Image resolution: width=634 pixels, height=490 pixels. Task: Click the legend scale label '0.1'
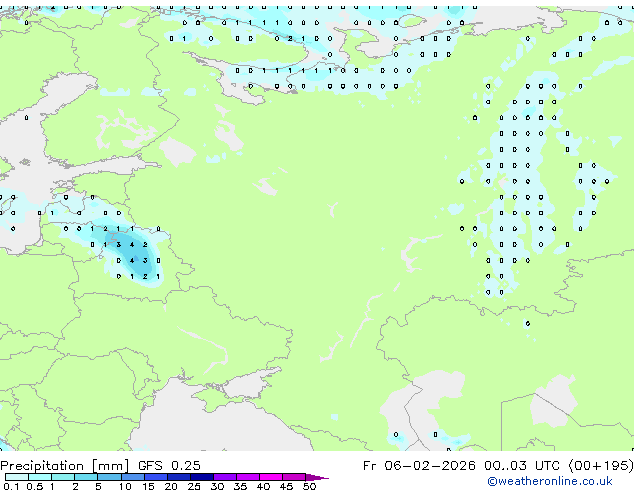click(x=11, y=486)
